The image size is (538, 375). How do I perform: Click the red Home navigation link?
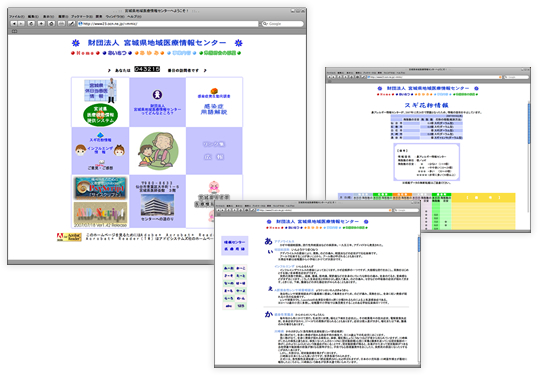(x=85, y=53)
